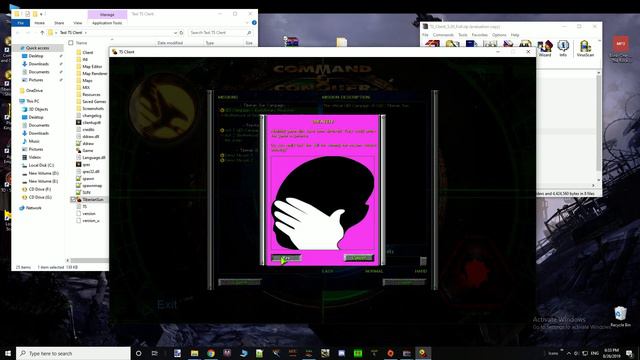Open the notifications action center
This screenshot has width=640, height=360.
[629, 353]
